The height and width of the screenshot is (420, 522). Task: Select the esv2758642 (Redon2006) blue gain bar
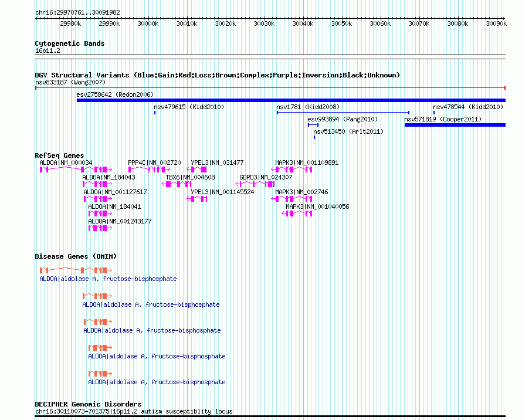pyautogui.click(x=291, y=100)
